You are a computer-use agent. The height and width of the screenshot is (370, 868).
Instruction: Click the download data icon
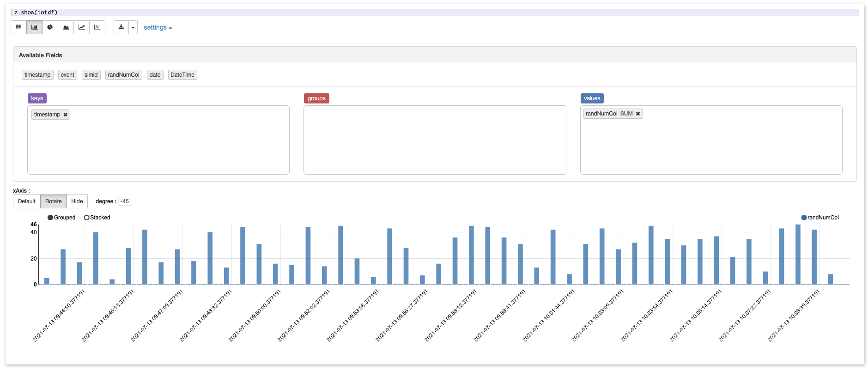click(121, 27)
